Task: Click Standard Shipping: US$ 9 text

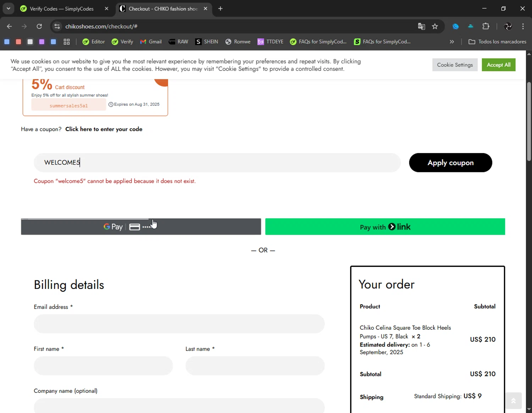Action: coord(448,396)
